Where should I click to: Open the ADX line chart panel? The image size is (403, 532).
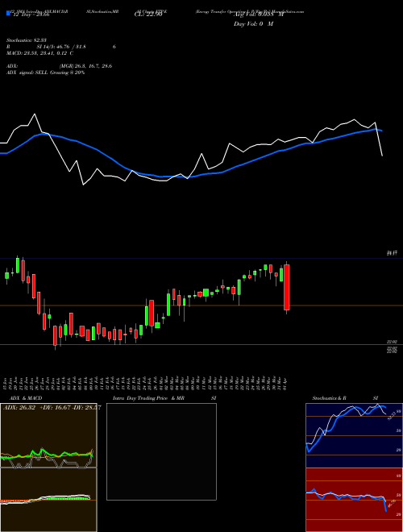pyautogui.click(x=48, y=435)
